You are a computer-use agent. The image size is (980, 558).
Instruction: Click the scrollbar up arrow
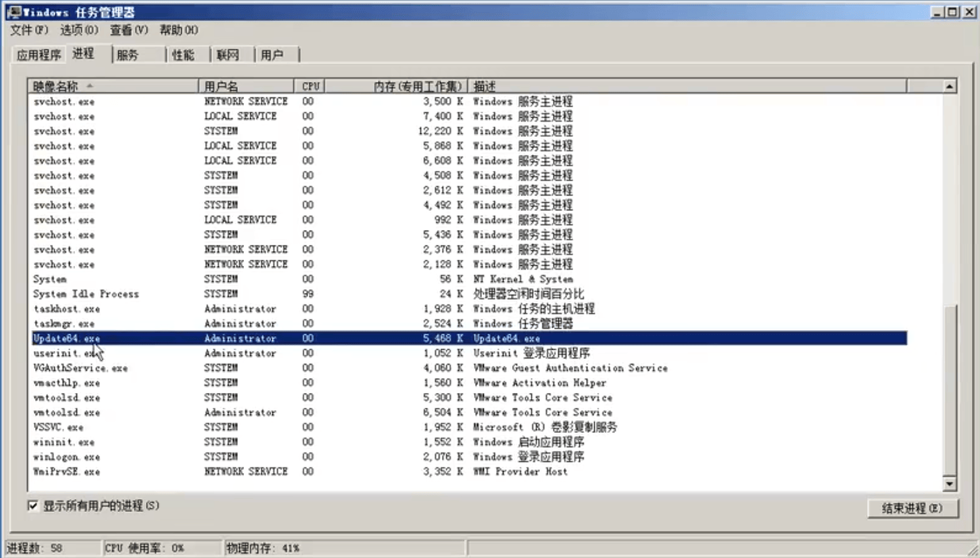point(950,87)
